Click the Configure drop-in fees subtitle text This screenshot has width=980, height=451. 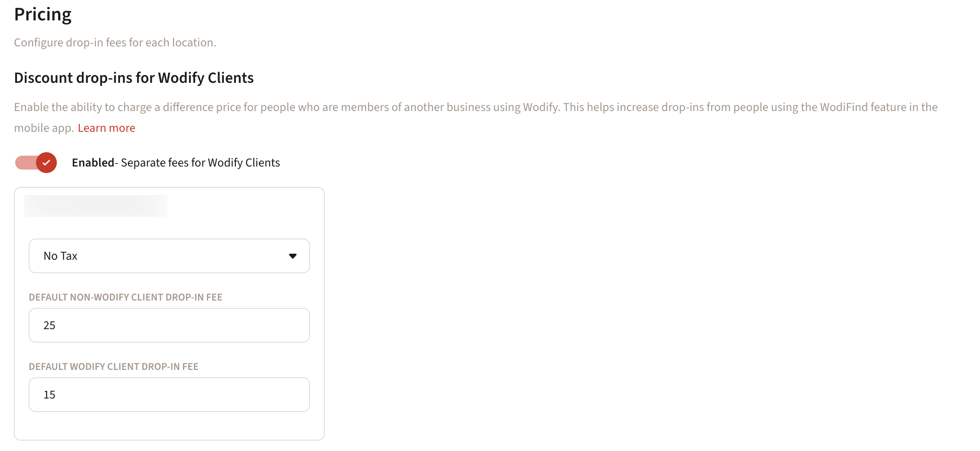pos(115,42)
